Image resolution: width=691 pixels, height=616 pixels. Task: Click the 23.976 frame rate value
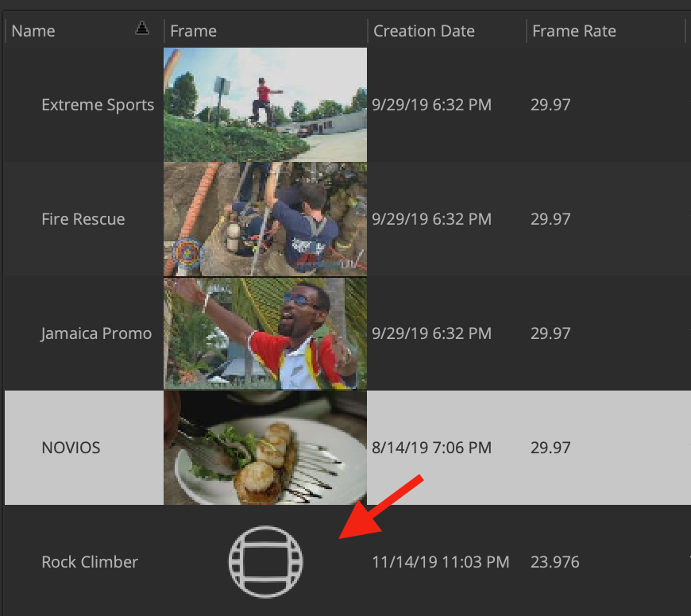click(x=554, y=562)
